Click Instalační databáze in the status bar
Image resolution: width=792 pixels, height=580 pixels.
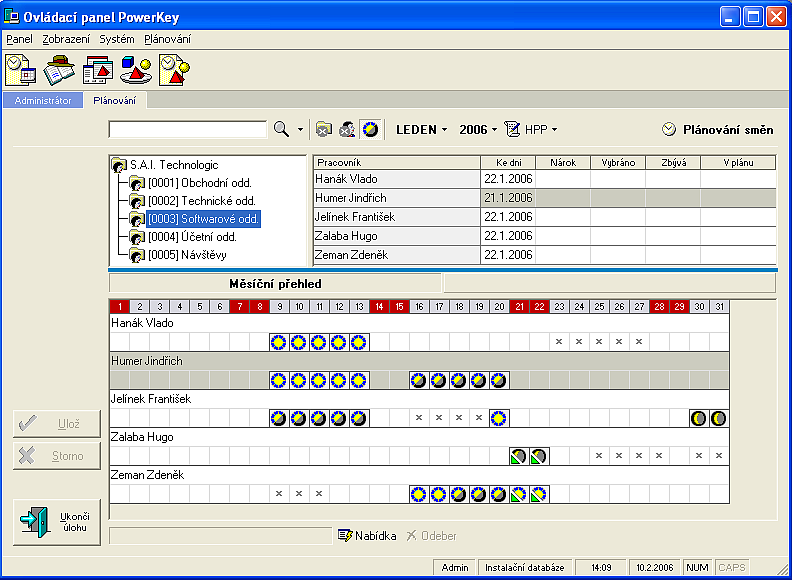click(x=524, y=567)
